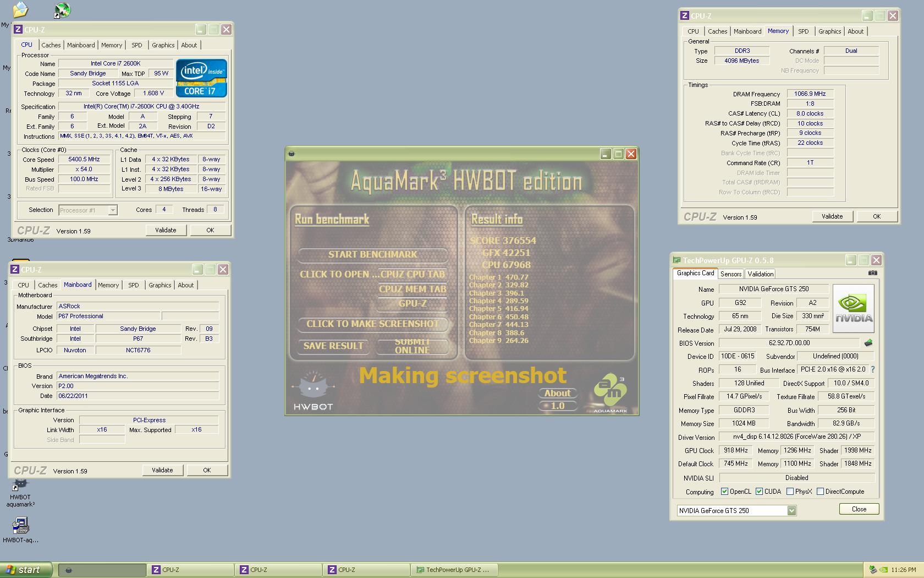The width and height of the screenshot is (924, 578).
Task: Toggle the PhysX checkbox
Action: point(790,492)
